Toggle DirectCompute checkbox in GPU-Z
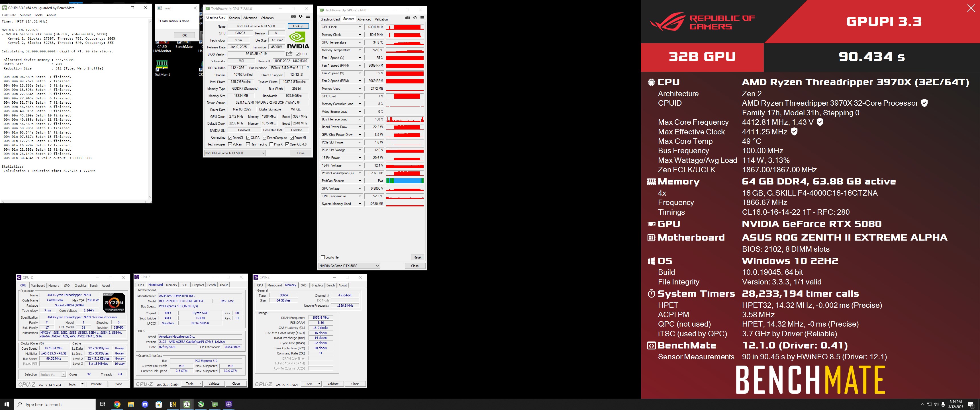Image resolution: width=980 pixels, height=410 pixels. click(x=264, y=138)
